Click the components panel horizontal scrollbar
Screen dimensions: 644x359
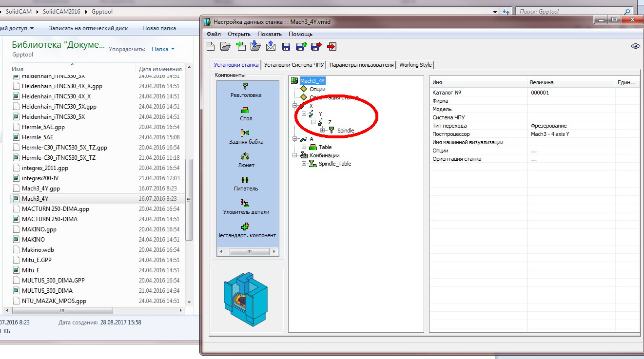pyautogui.click(x=249, y=251)
